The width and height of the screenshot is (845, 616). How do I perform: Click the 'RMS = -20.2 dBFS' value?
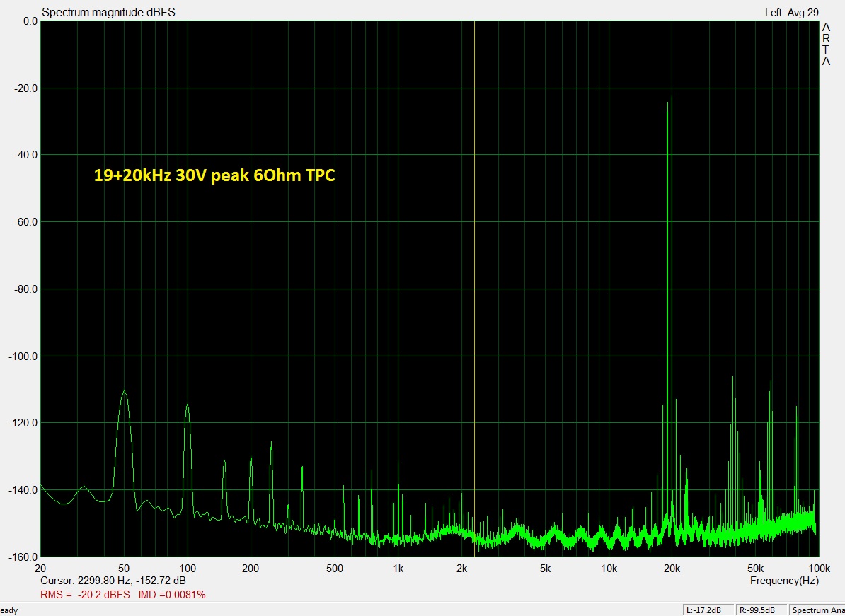(85, 595)
